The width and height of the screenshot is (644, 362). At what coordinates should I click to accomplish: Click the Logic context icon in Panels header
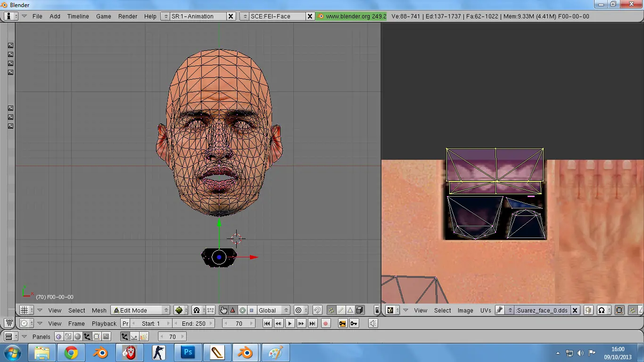point(58,337)
